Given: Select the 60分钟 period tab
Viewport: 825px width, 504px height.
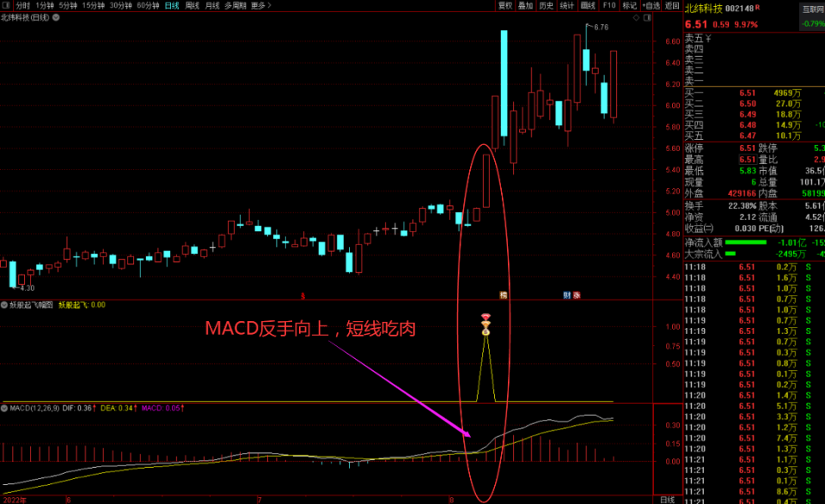Looking at the screenshot, I should [x=148, y=5].
